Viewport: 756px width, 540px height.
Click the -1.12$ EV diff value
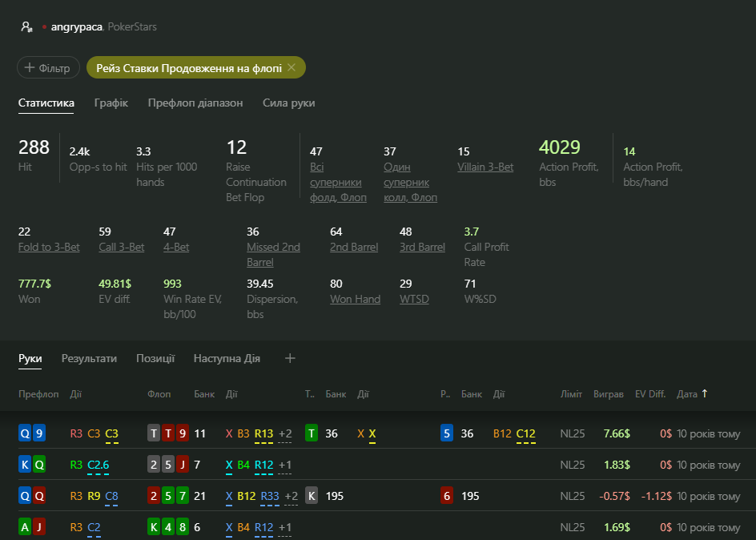[656, 496]
